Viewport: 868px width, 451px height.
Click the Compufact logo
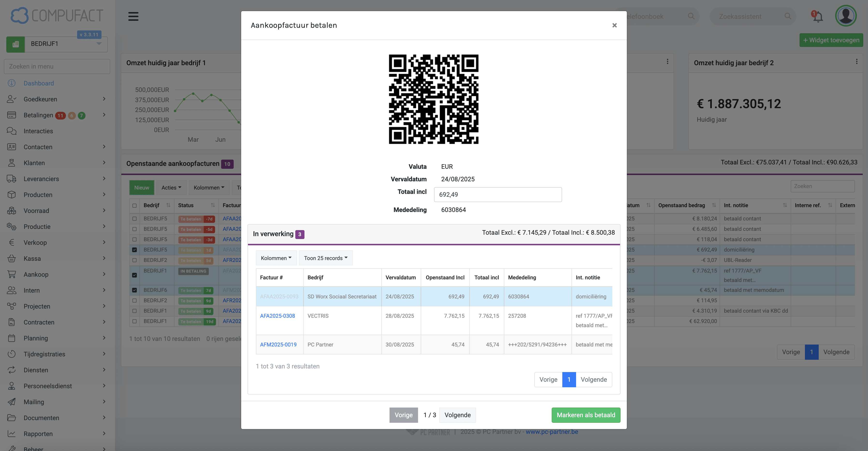57,15
